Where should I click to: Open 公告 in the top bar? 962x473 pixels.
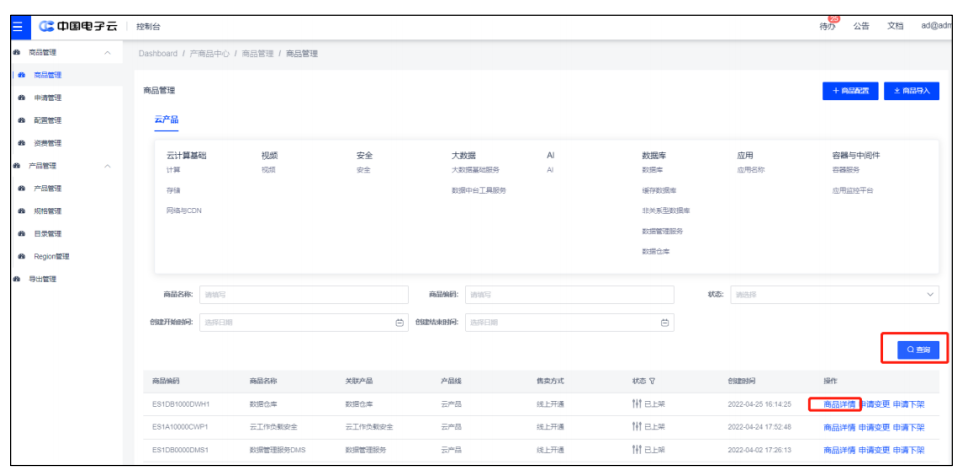point(861,26)
